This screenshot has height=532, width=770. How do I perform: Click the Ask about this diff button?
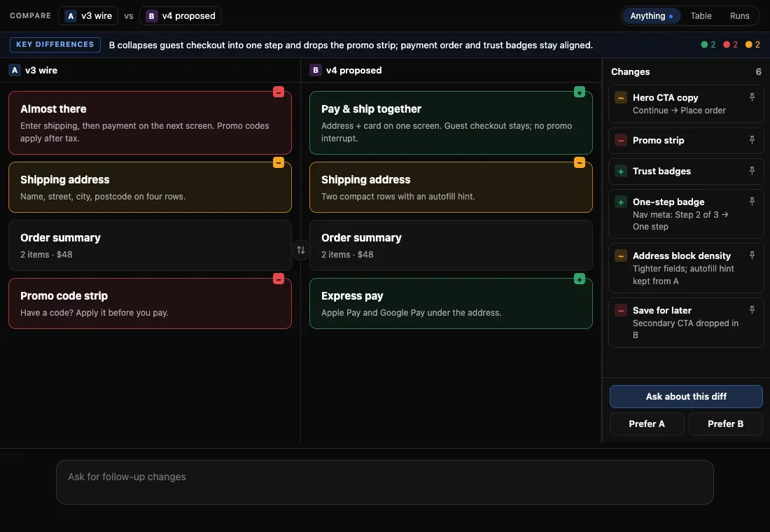click(x=686, y=396)
